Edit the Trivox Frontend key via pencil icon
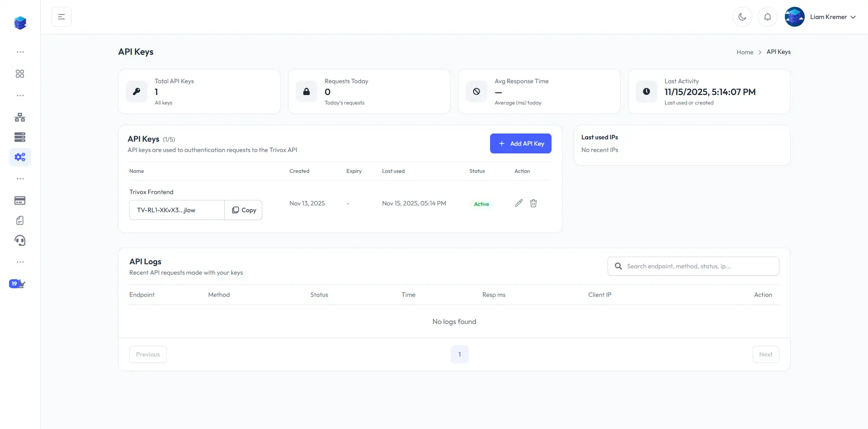 tap(519, 203)
